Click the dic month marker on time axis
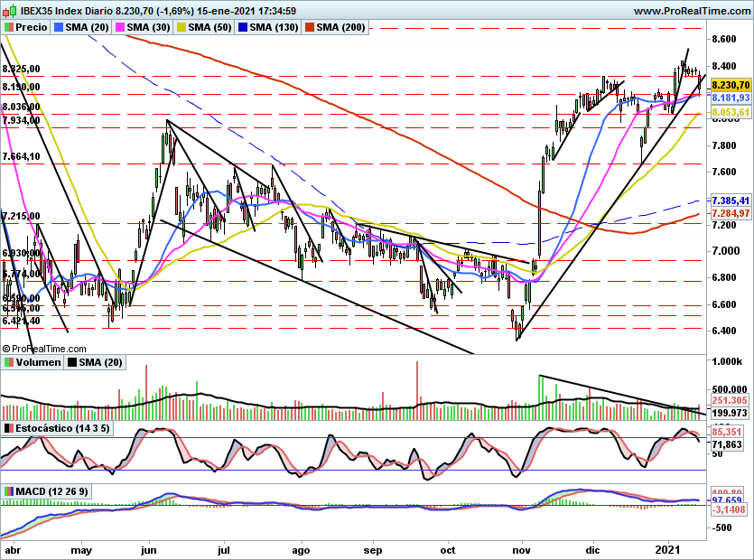The image size is (754, 560). coord(593,549)
